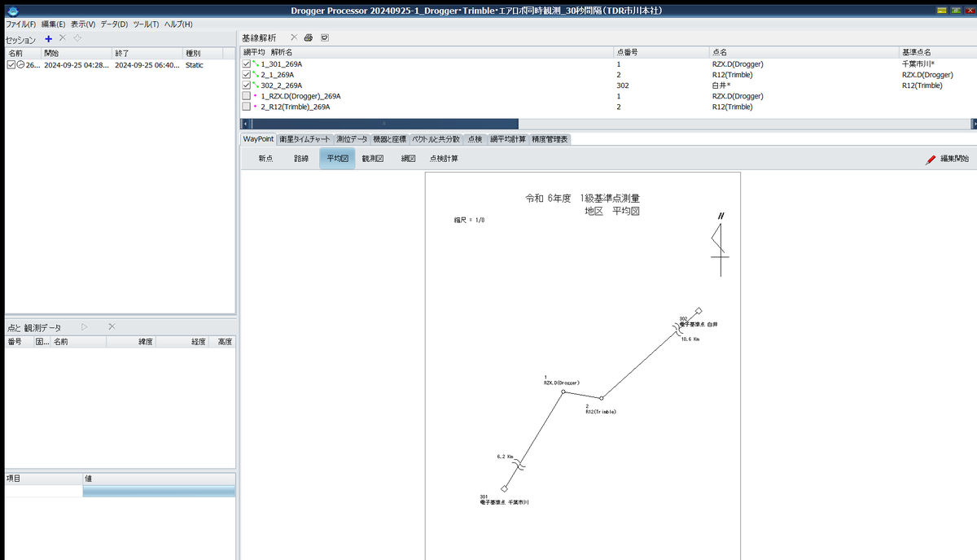Click the 基準点名 column header
Screen dimensions: 977x560
click(x=937, y=51)
